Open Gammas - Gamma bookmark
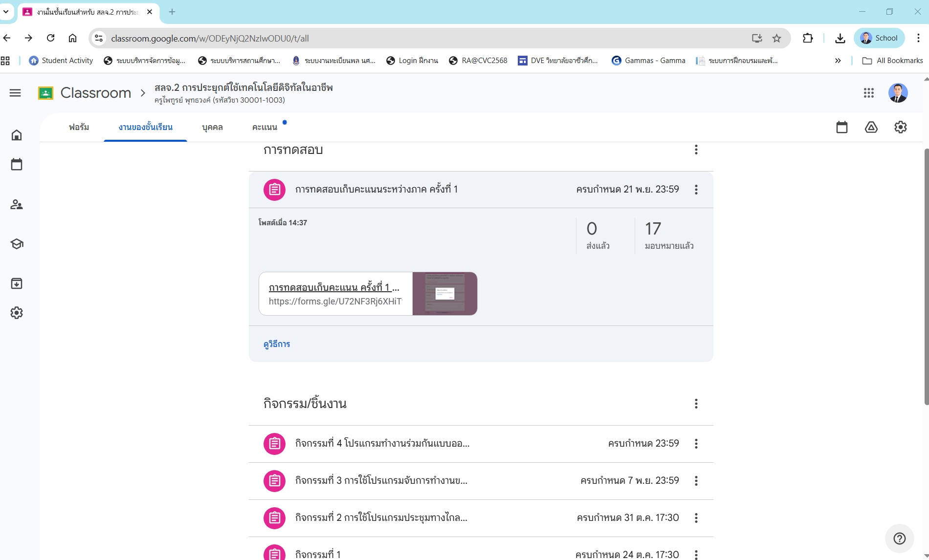The image size is (929, 560). click(x=648, y=61)
